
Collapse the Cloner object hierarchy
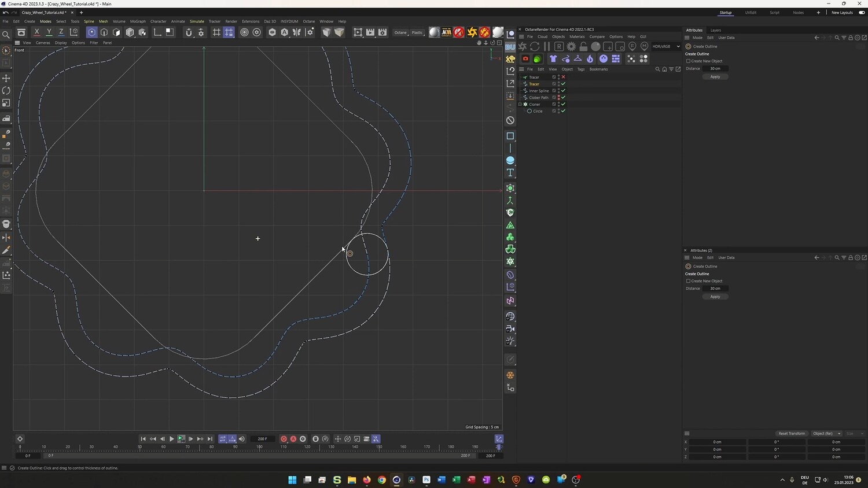520,104
